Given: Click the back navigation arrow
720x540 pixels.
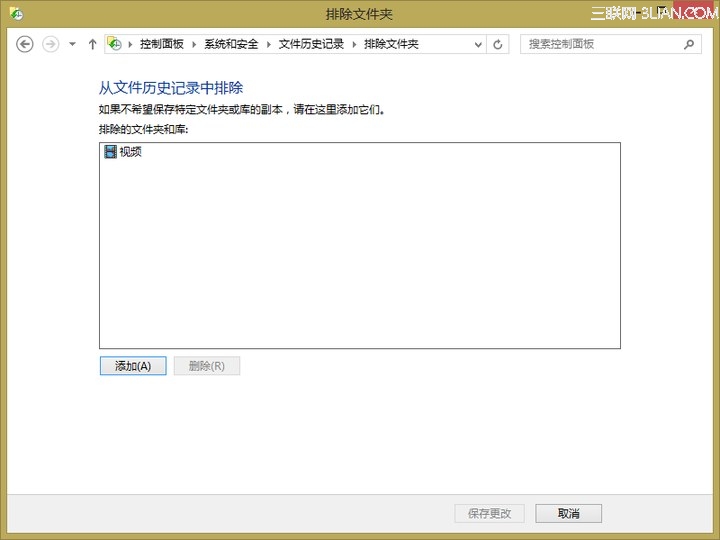Looking at the screenshot, I should click(25, 44).
